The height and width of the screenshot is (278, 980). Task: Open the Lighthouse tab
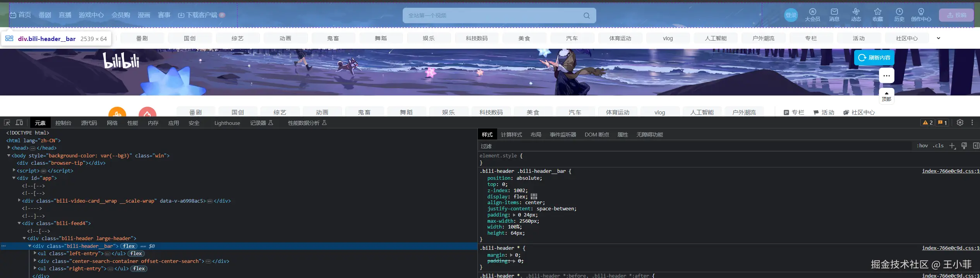click(227, 123)
